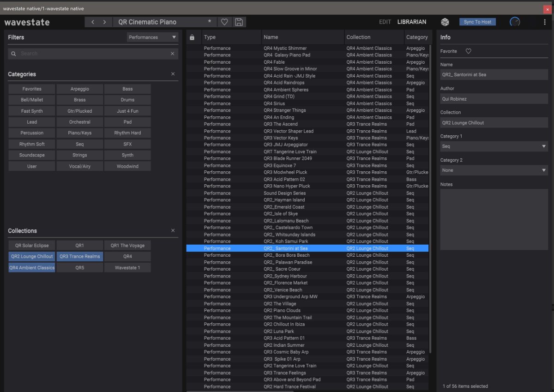Click Sync To Host button

pyautogui.click(x=477, y=22)
